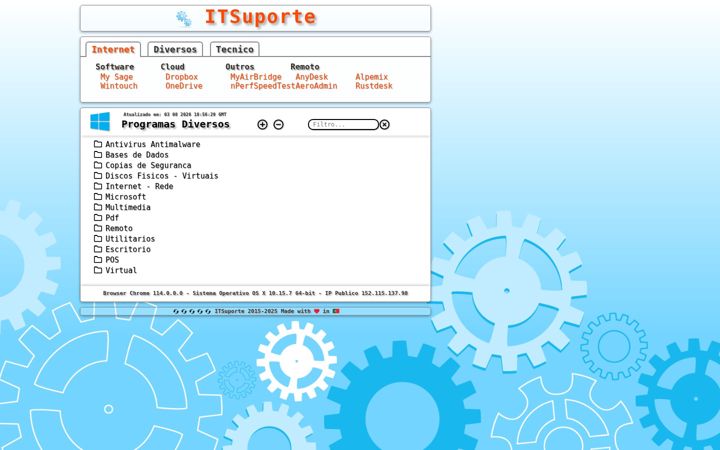This screenshot has height=450, width=720.
Task: Switch to the Diversos tab
Action: tap(175, 49)
